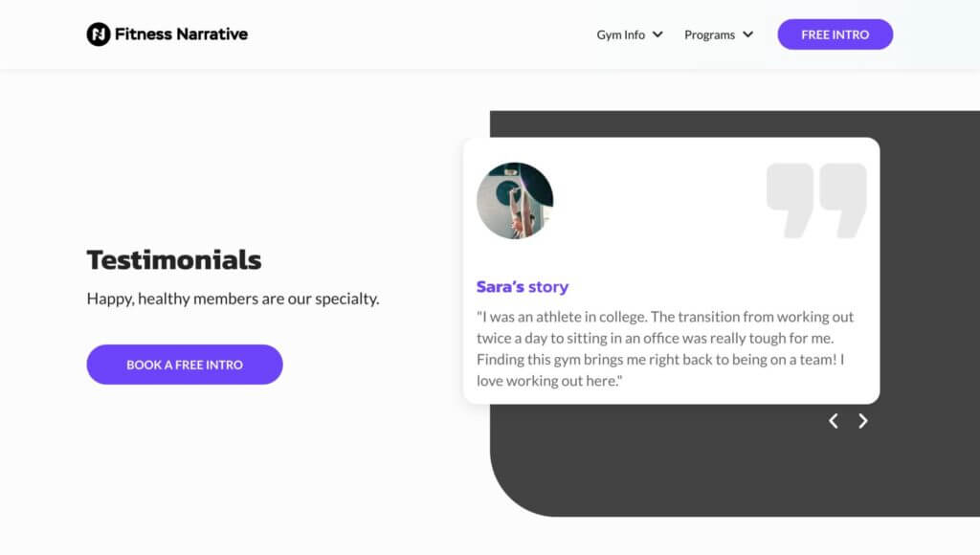Open the Gym Info dropdown chevron

[x=657, y=34]
